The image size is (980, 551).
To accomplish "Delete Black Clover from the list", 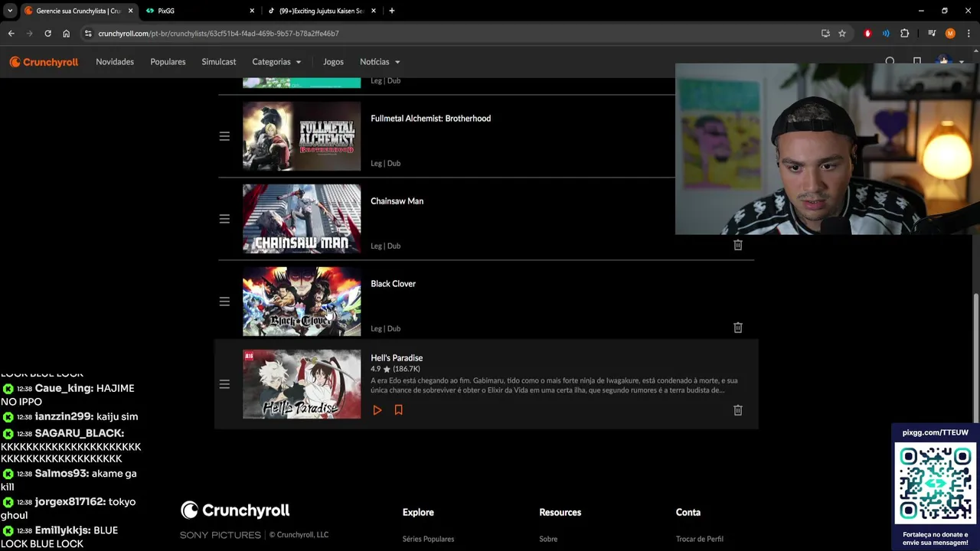I will pyautogui.click(x=738, y=328).
